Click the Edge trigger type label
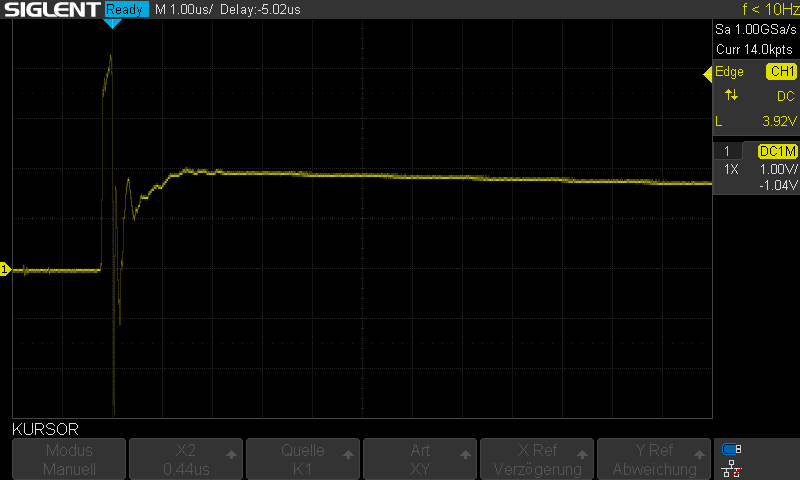The image size is (800, 480). click(x=729, y=71)
